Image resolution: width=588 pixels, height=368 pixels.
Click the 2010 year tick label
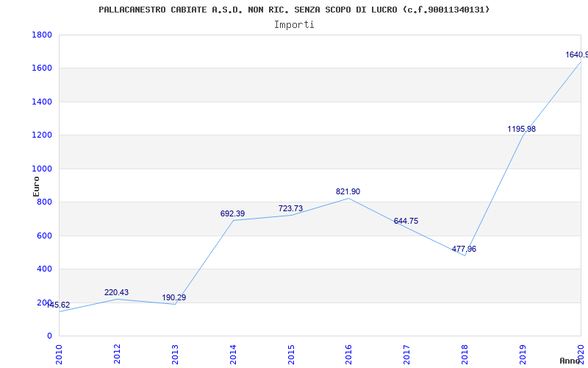tap(60, 354)
